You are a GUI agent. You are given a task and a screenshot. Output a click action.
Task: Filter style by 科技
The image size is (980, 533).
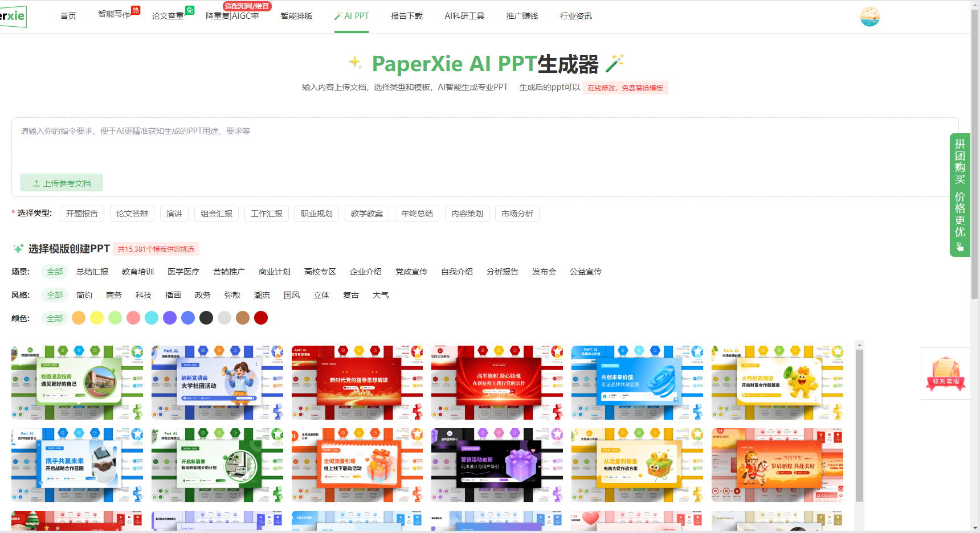tap(144, 295)
